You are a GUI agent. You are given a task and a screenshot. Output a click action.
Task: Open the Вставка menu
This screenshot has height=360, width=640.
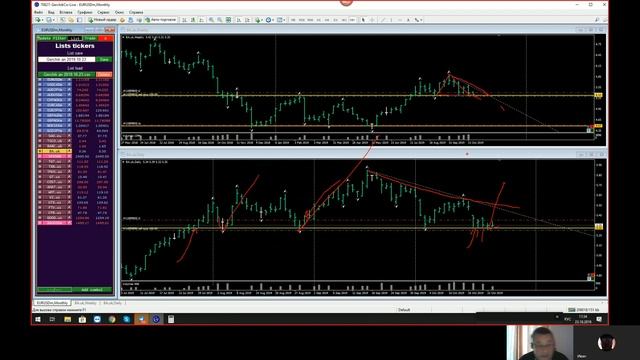66,12
